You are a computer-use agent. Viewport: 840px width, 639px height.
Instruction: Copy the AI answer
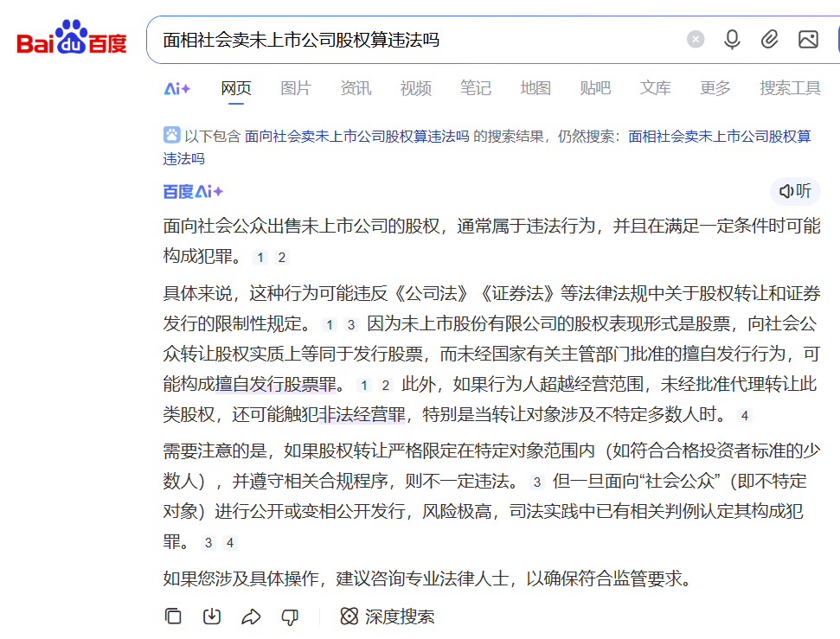173,617
